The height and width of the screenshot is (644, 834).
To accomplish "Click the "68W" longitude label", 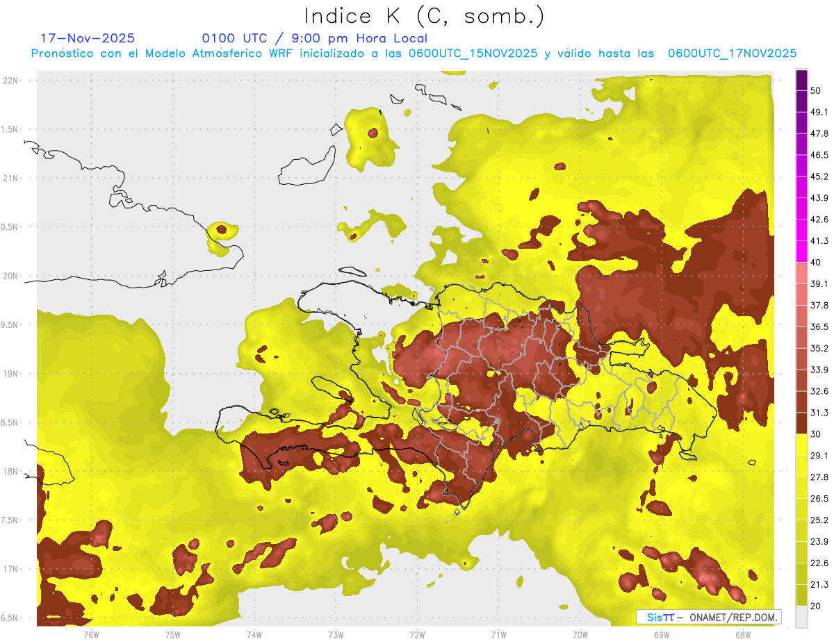I will pos(743,635).
